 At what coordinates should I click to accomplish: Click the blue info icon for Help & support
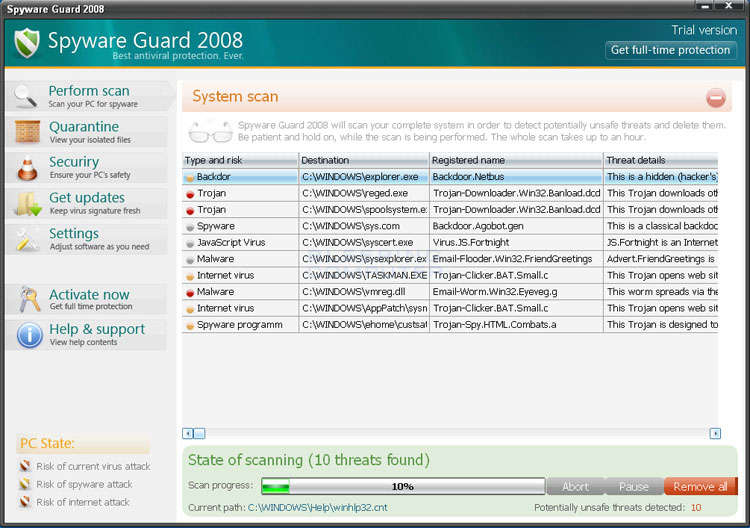[x=30, y=335]
